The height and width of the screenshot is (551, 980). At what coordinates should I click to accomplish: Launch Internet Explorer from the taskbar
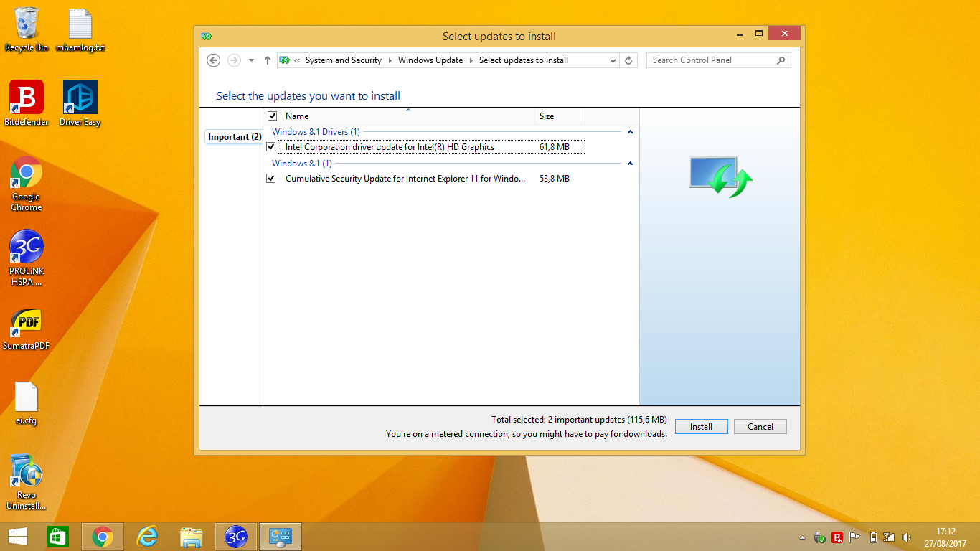point(147,537)
